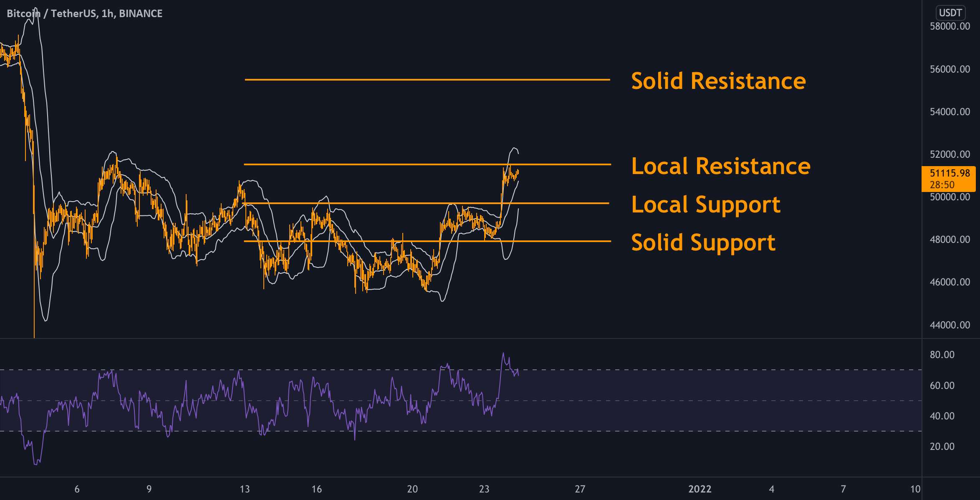This screenshot has height=500, width=980.
Task: Click the RSI 60.00 axis label
Action: [942, 385]
